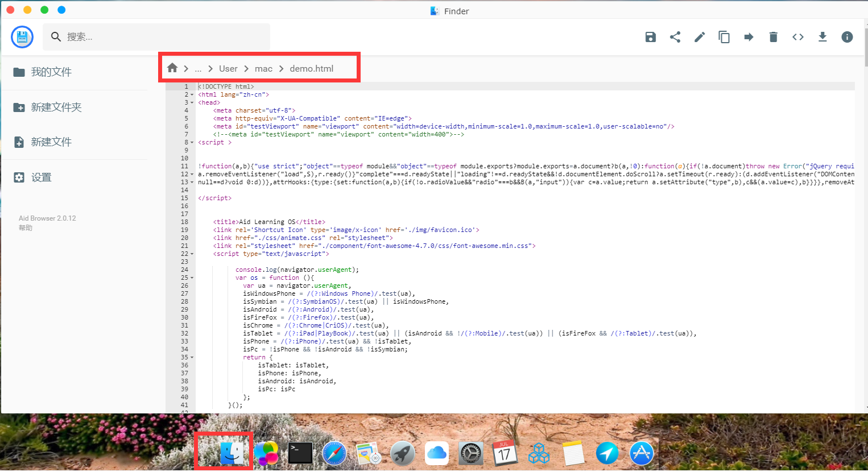Open blue cubes app in dock

pos(539,453)
